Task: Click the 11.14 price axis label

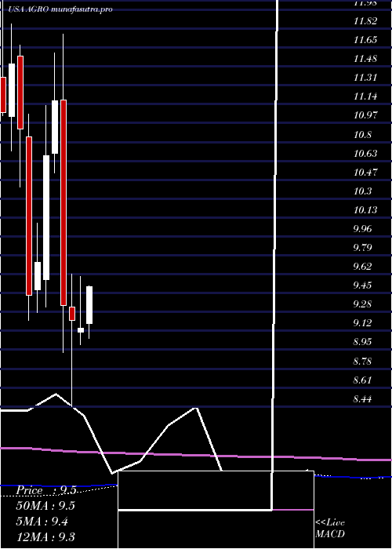Action: pos(365,96)
